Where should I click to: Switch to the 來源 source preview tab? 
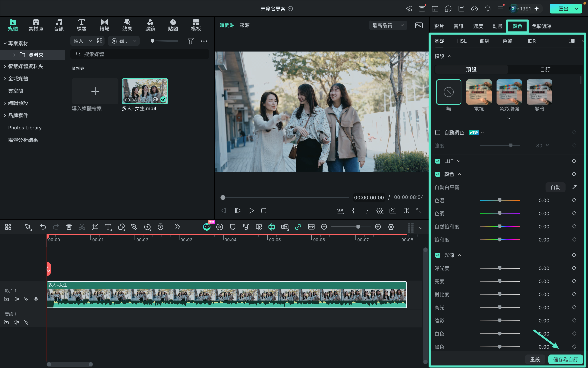(x=244, y=25)
